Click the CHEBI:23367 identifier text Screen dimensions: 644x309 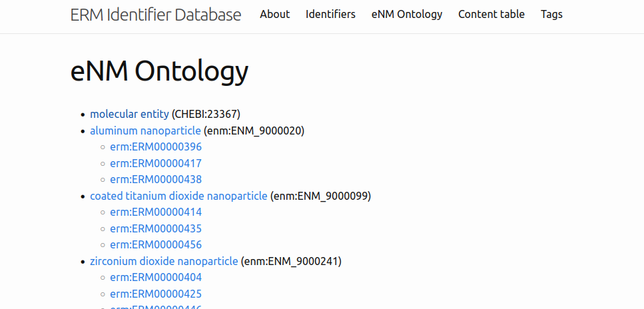(x=206, y=114)
